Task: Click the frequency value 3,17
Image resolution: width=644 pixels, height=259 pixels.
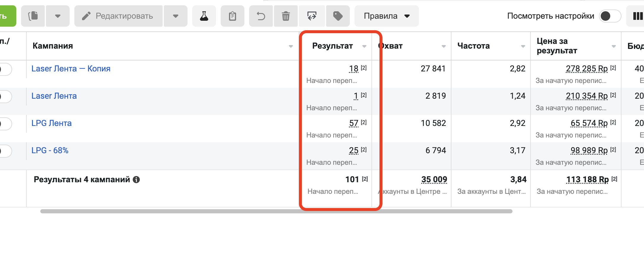Action: point(518,151)
